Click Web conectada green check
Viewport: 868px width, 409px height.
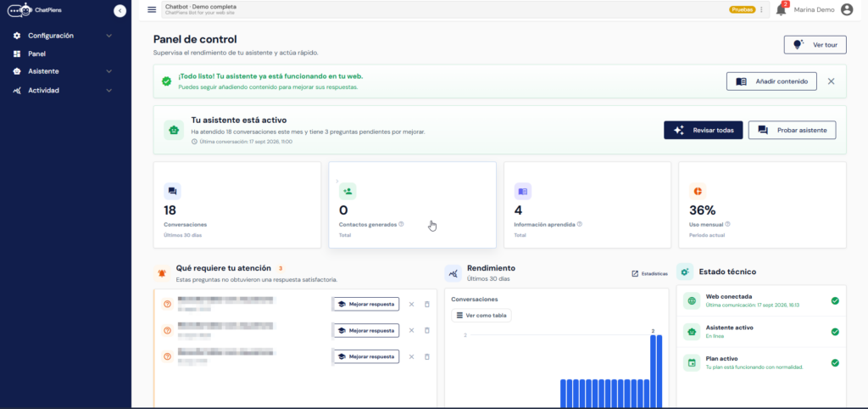pyautogui.click(x=835, y=301)
